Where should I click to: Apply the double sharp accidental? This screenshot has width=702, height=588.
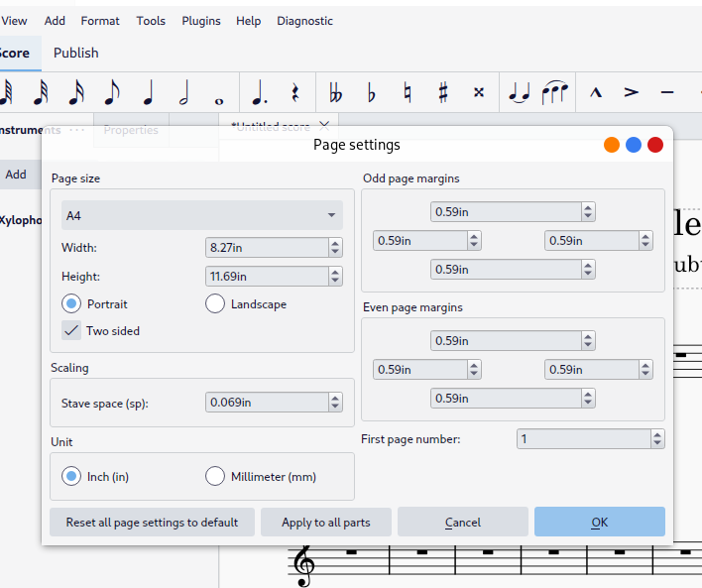pos(479,92)
